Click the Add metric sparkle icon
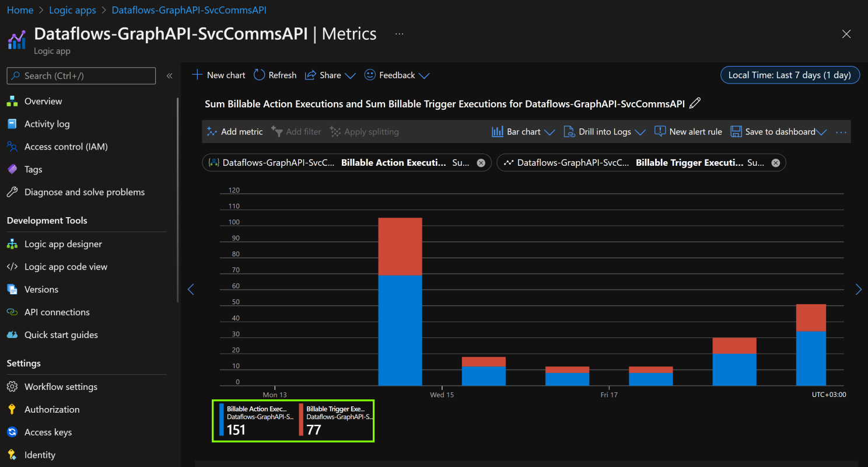 coord(212,132)
